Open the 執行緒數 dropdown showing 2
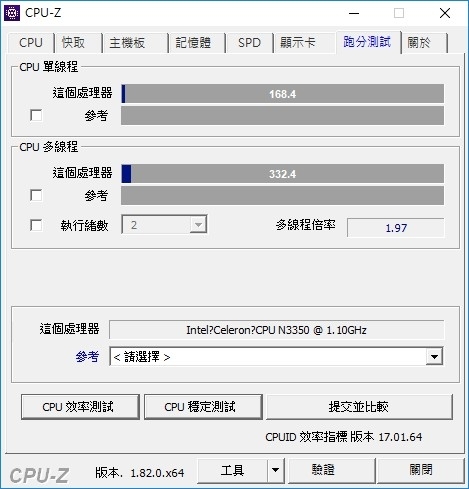This screenshot has width=469, height=489. [x=164, y=225]
